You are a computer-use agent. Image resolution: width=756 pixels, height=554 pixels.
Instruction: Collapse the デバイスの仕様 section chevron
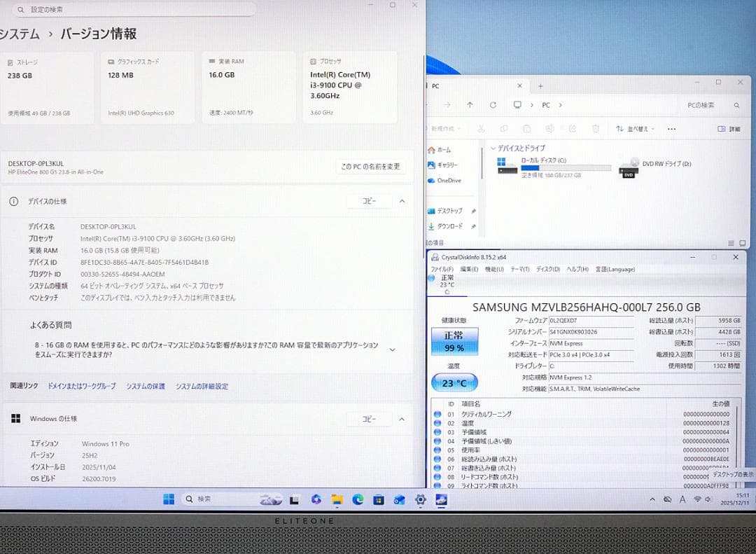(x=401, y=201)
